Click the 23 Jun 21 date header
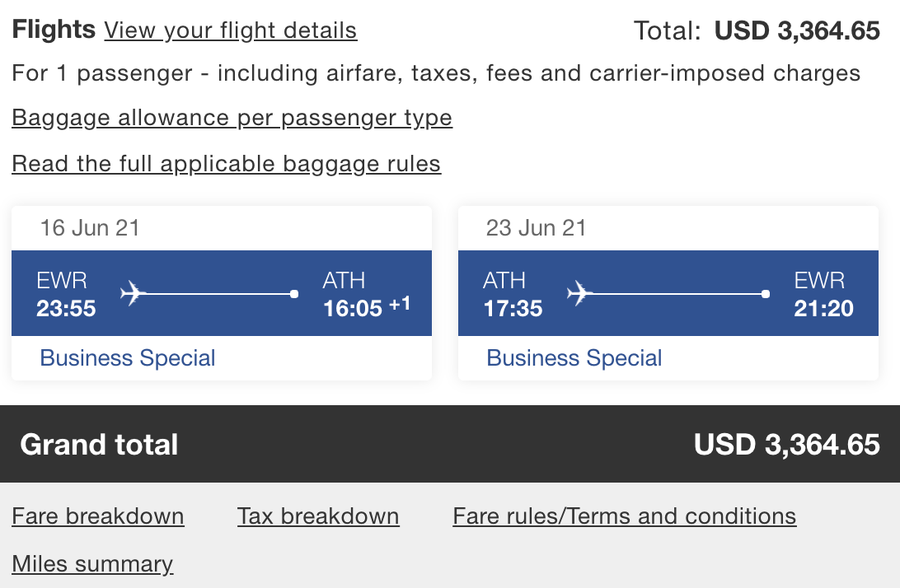The height and width of the screenshot is (588, 900). (x=536, y=228)
